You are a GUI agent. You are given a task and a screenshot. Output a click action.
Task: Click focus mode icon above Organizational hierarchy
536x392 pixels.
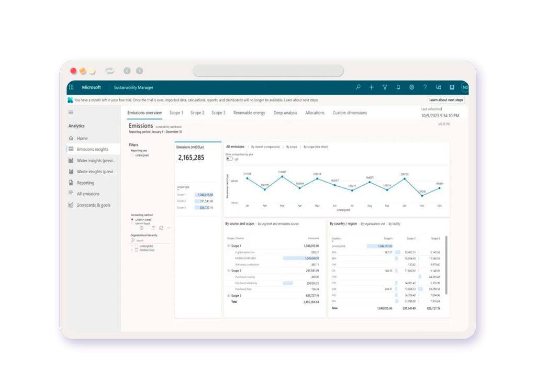pos(161,228)
